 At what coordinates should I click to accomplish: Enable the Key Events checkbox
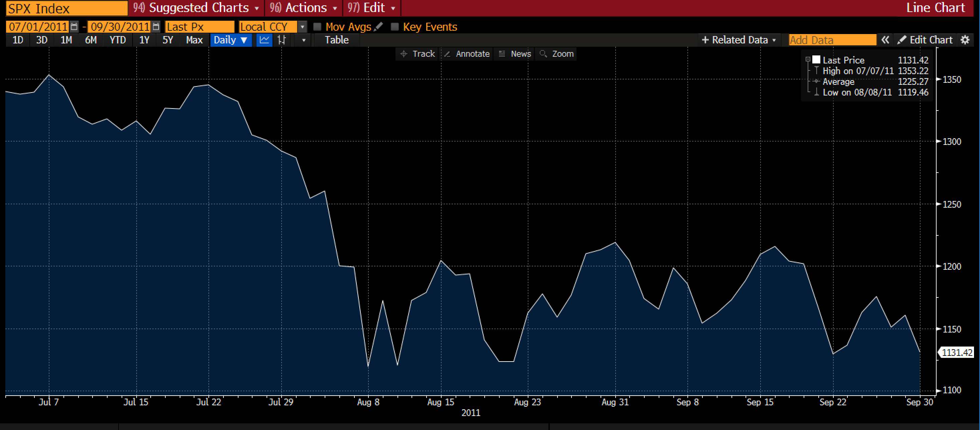[395, 27]
